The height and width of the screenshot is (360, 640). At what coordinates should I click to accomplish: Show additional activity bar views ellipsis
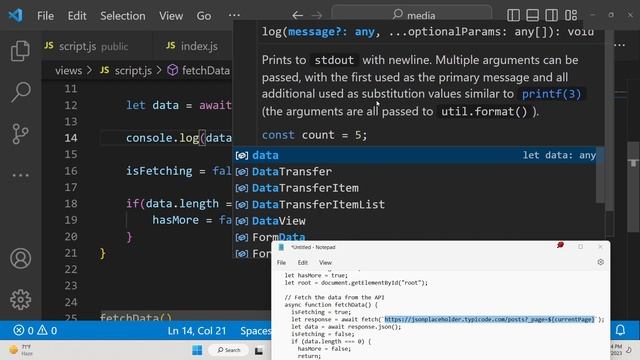[x=20, y=176]
